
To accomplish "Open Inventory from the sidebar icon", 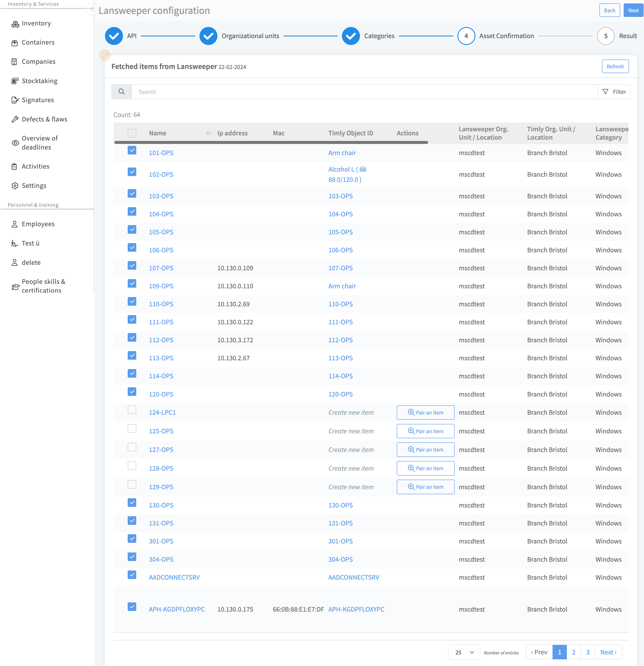I will point(15,24).
